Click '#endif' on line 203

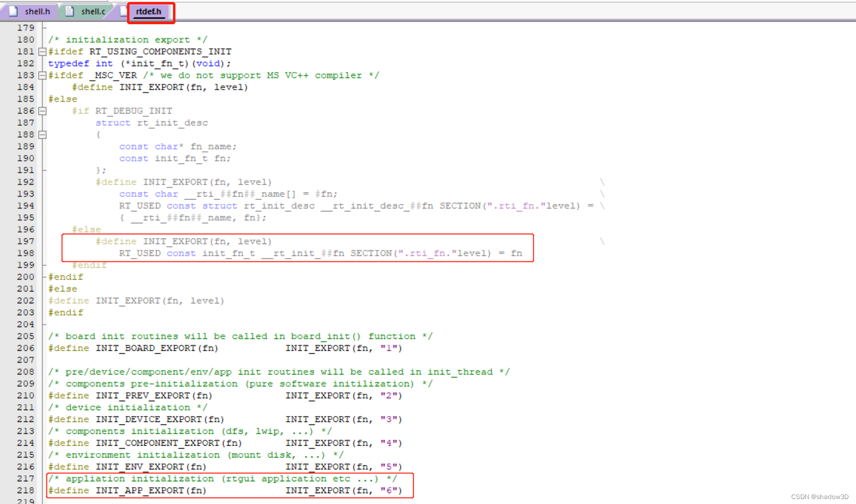click(x=66, y=312)
